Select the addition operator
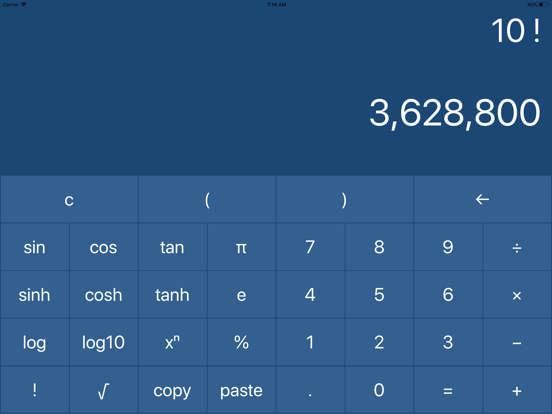This screenshot has width=552, height=414. (517, 390)
